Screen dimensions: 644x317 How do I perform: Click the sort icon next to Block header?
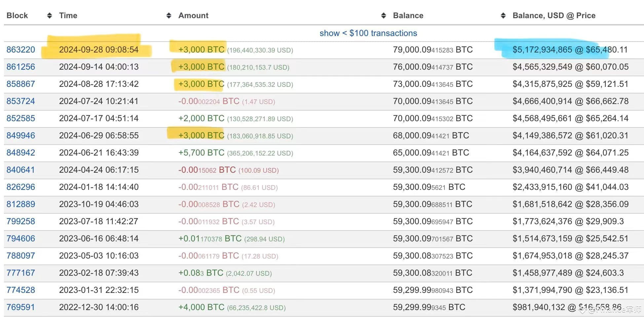(x=50, y=15)
